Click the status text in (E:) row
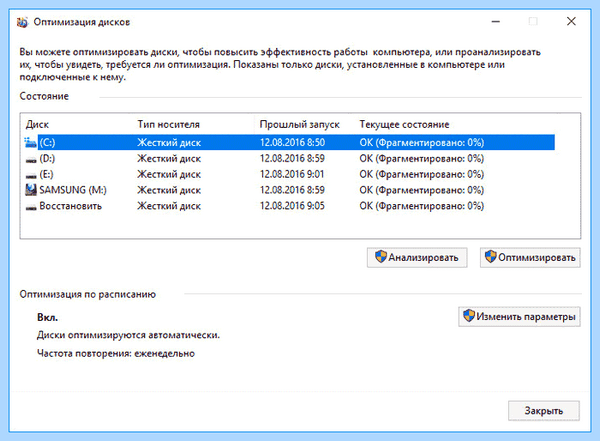 click(x=422, y=174)
